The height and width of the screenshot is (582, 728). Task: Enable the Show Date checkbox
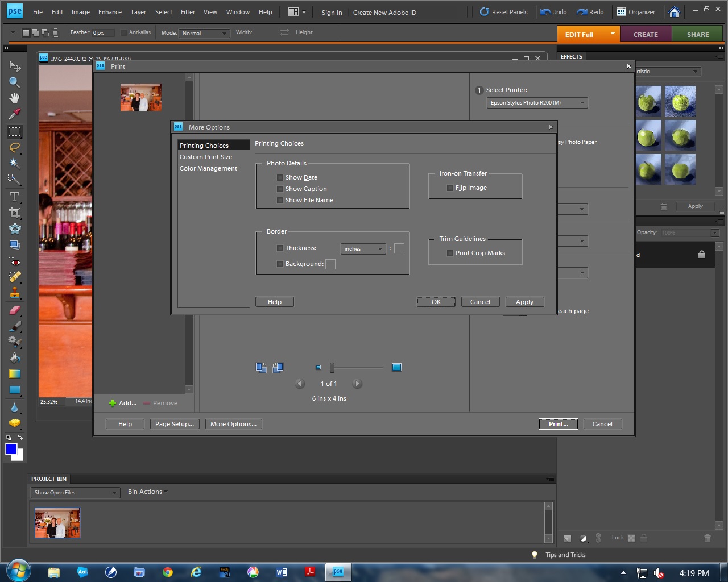(280, 178)
